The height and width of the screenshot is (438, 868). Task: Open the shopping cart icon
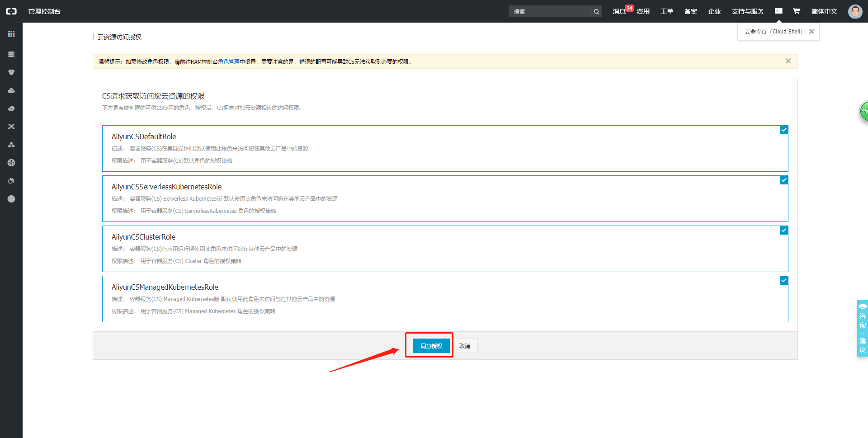tap(797, 11)
